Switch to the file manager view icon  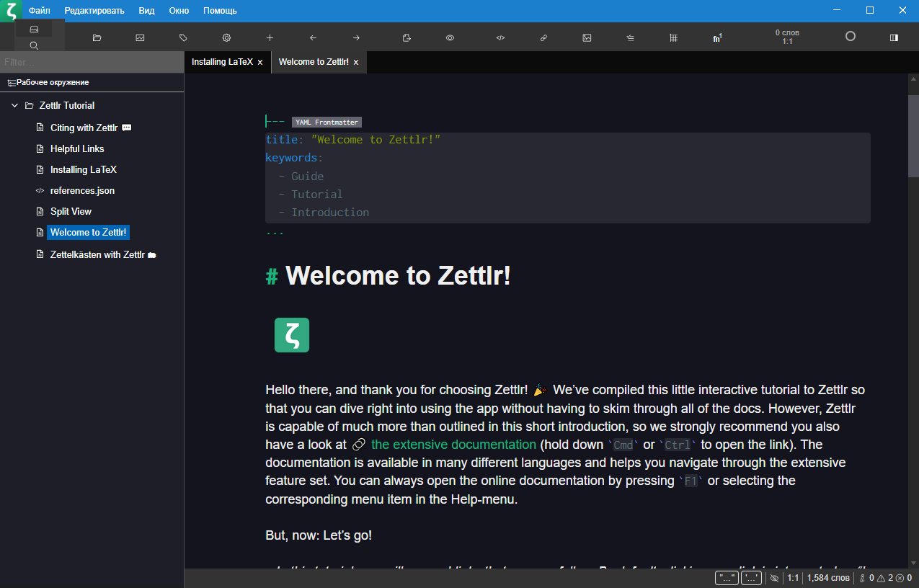click(34, 29)
